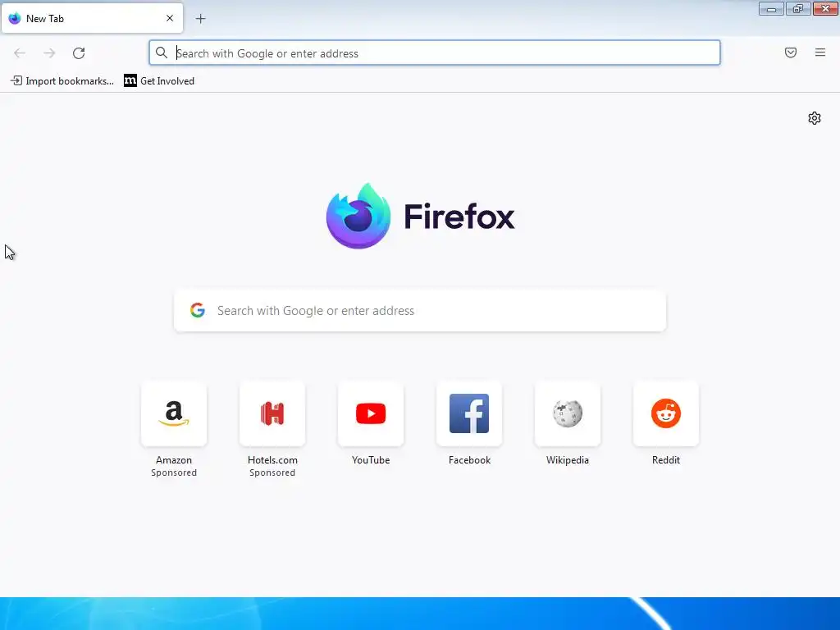Click the magnifier icon in address bar
This screenshot has width=840, height=630.
(x=162, y=52)
